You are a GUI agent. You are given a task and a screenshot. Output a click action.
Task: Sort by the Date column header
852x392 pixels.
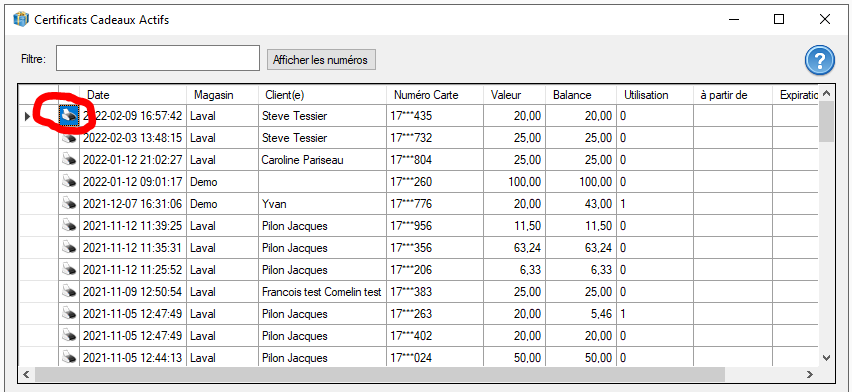[133, 95]
